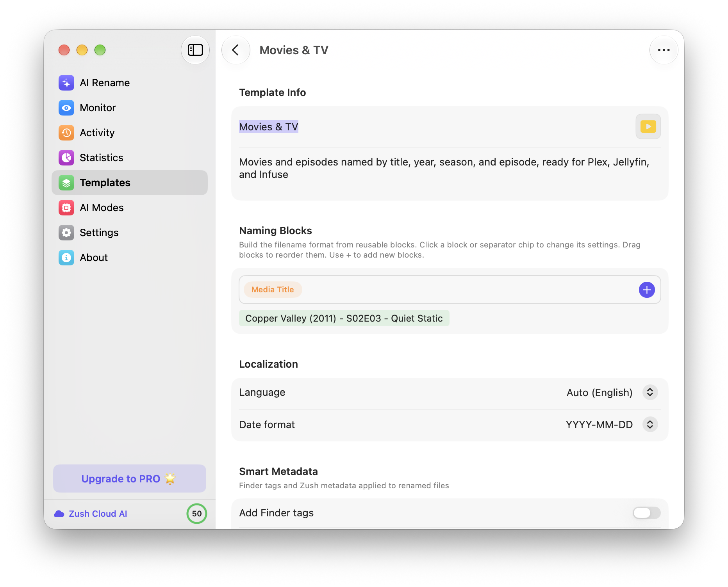Click the Activity clock icon
728x587 pixels.
pos(66,133)
